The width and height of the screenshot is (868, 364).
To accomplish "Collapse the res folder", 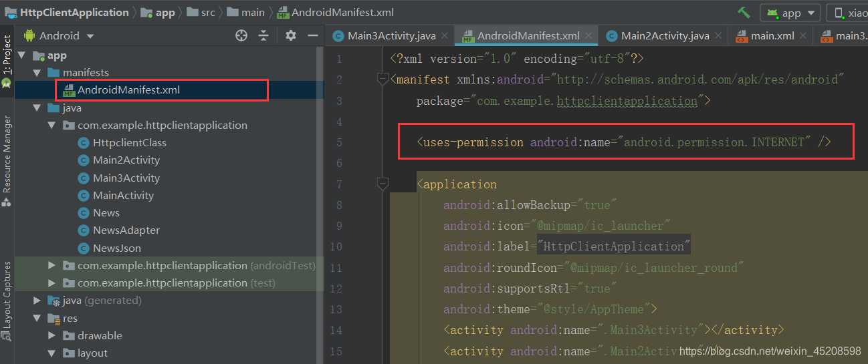I will (37, 319).
